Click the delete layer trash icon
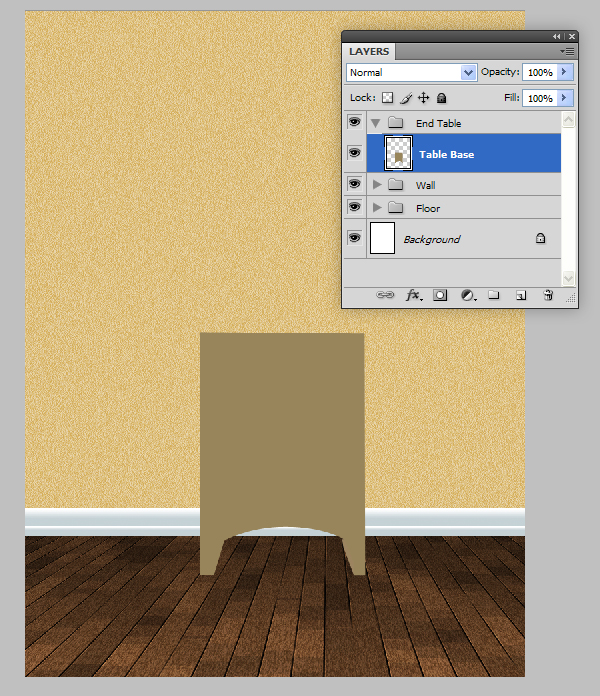The height and width of the screenshot is (696, 600). point(547,296)
